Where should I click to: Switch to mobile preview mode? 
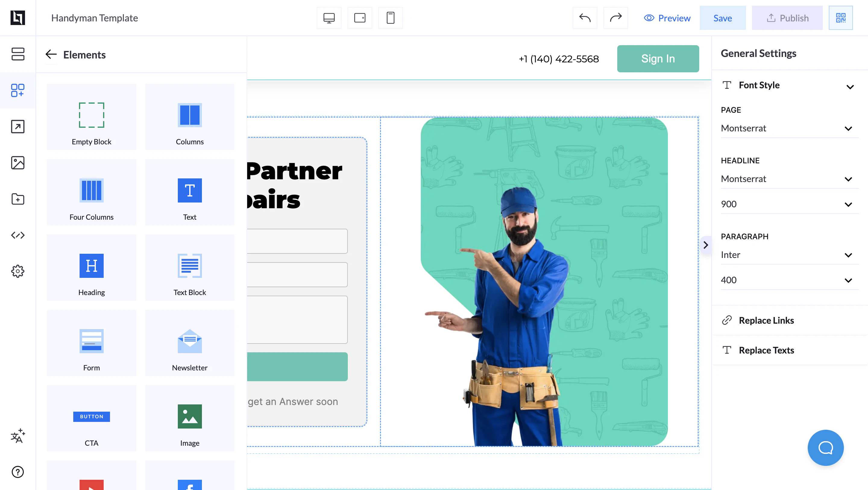(x=390, y=18)
